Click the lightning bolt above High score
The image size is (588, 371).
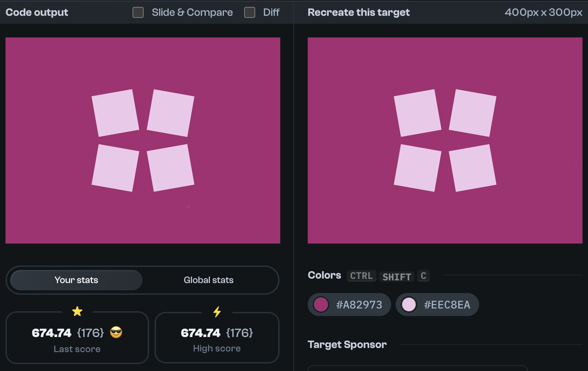[x=217, y=312]
